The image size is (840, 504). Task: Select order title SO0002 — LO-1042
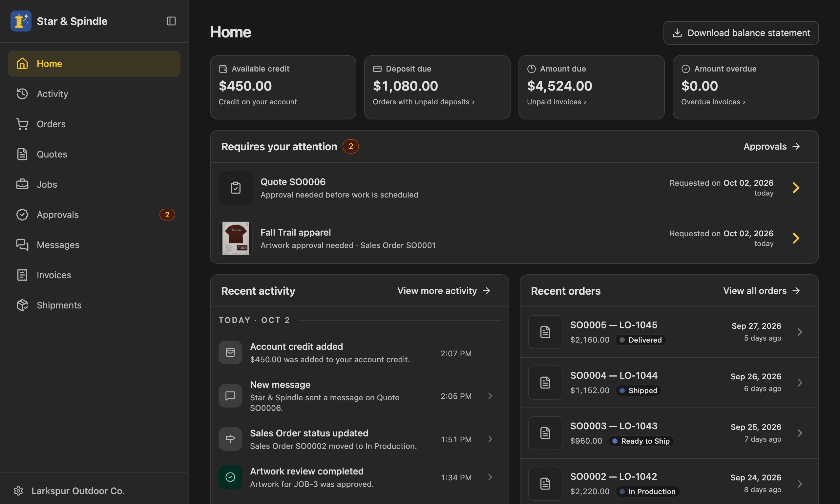[614, 476]
